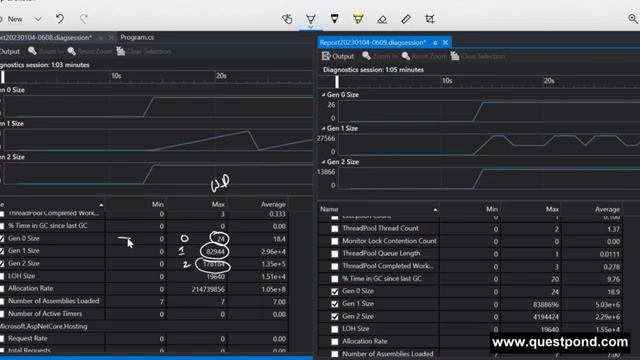Collapse the Gen 0 Size graph in right window
The image size is (640, 360).
tap(323, 95)
